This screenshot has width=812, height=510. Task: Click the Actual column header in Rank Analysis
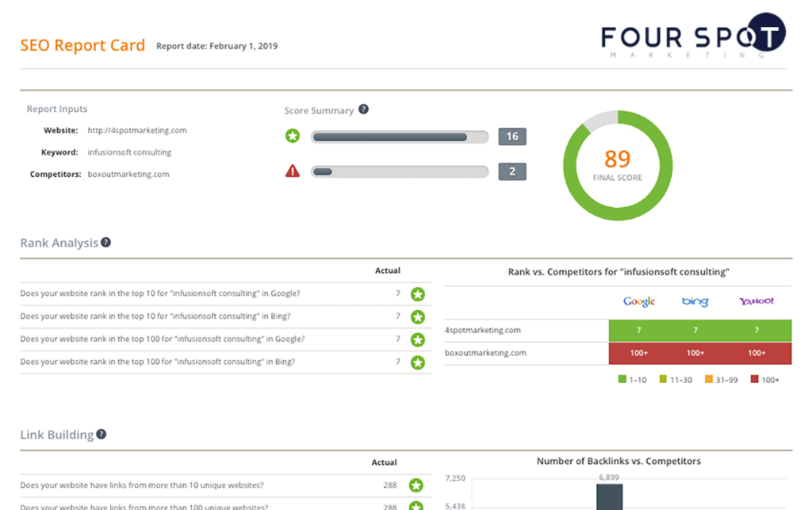coord(387,270)
